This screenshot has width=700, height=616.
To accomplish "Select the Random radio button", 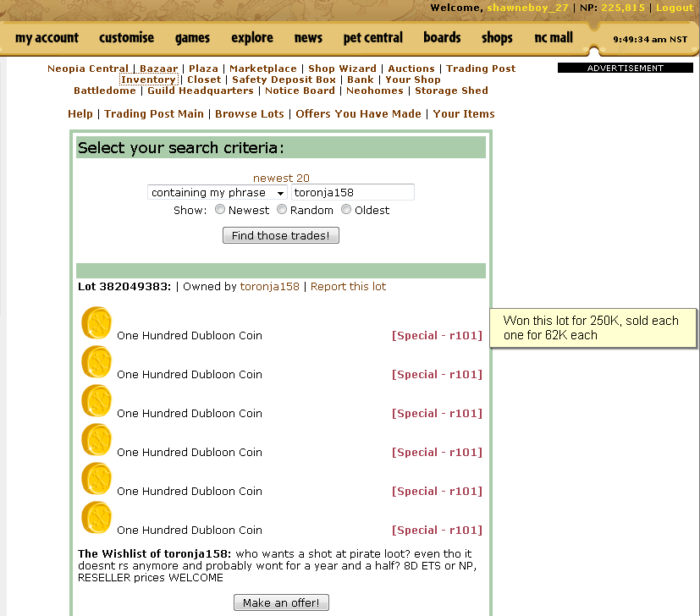I will pos(282,209).
